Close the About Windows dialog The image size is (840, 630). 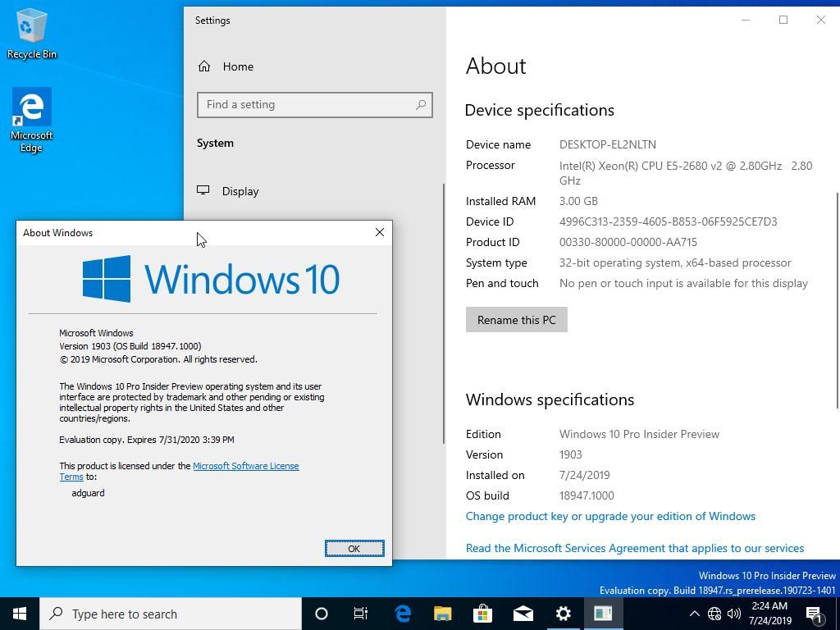pos(379,232)
